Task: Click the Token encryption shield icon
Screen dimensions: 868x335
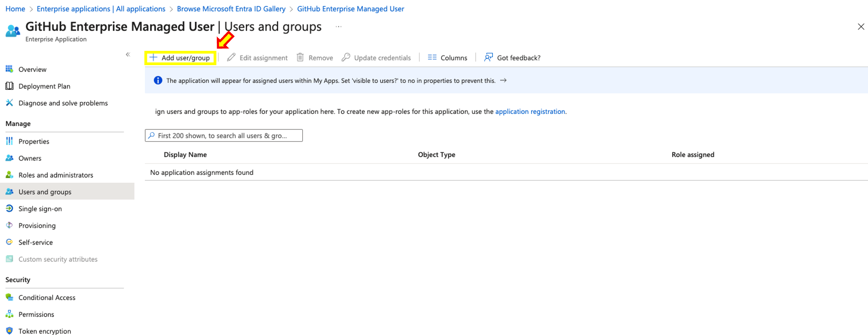Action: coord(9,331)
